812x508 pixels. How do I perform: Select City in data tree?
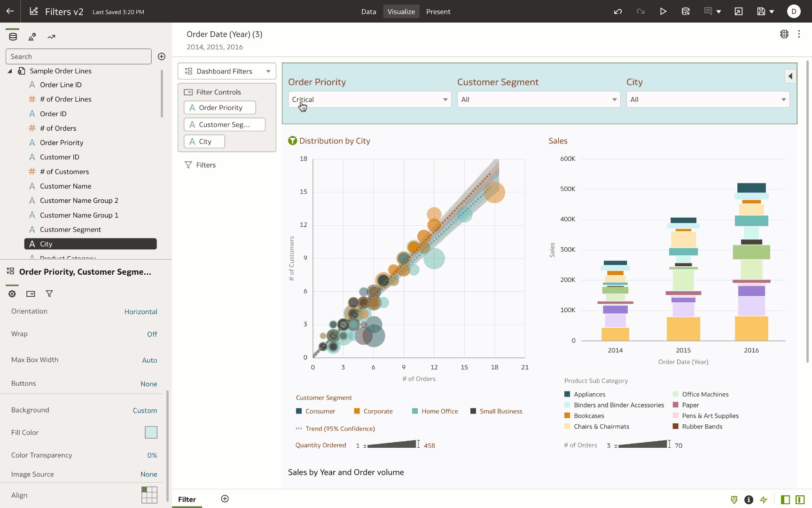91,244
